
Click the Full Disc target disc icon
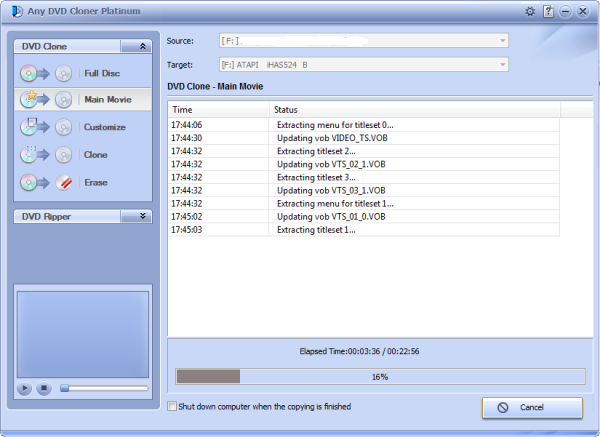pos(64,73)
